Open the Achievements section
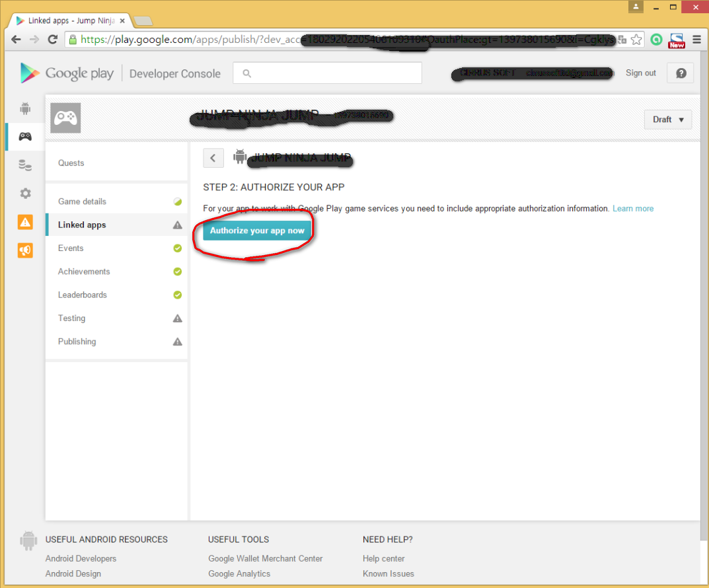The image size is (709, 588). (x=116, y=272)
